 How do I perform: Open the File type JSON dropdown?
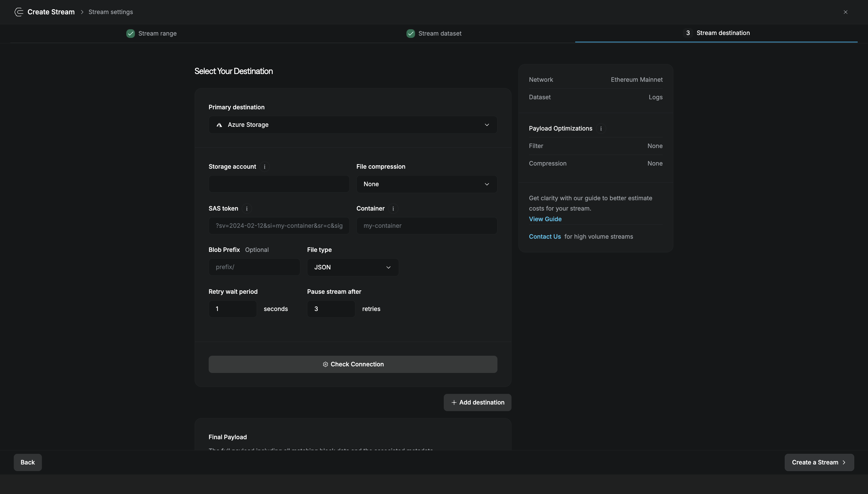pyautogui.click(x=353, y=267)
